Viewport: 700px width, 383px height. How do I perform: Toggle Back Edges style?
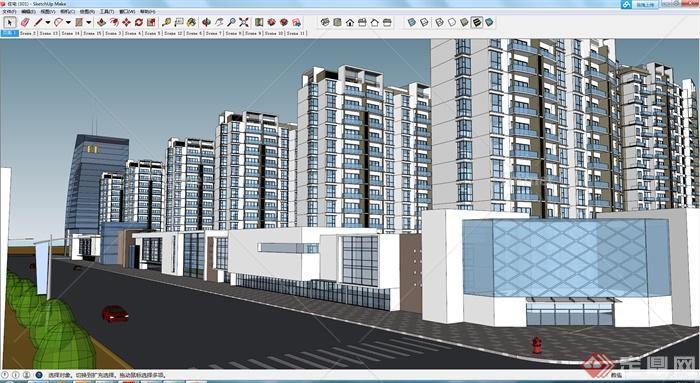point(424,22)
